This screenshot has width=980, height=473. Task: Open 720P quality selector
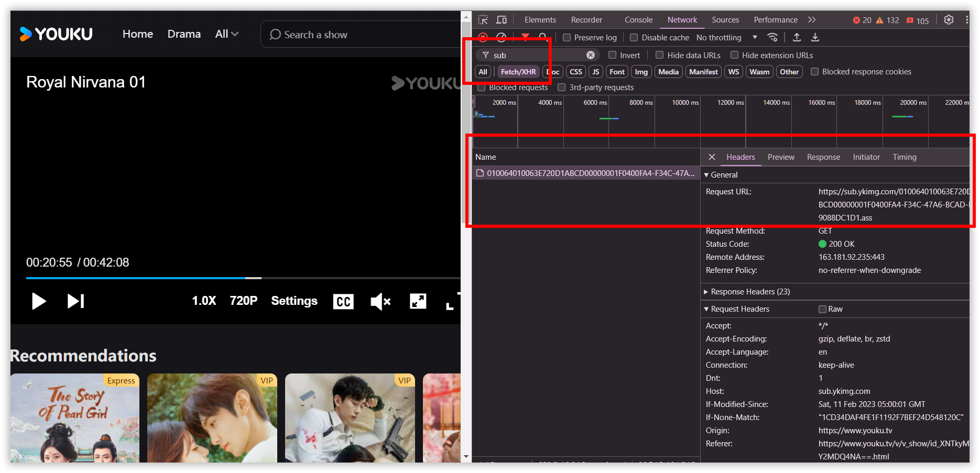point(244,301)
